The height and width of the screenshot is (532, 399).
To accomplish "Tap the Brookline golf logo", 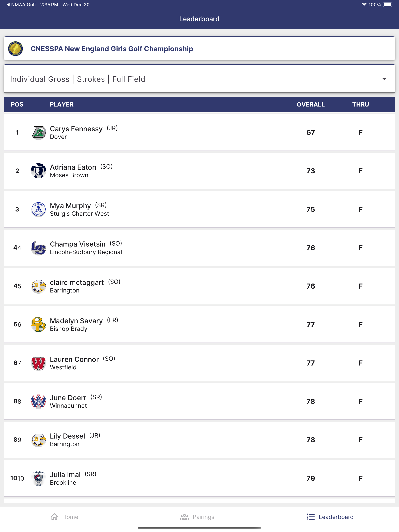I will [x=39, y=478].
